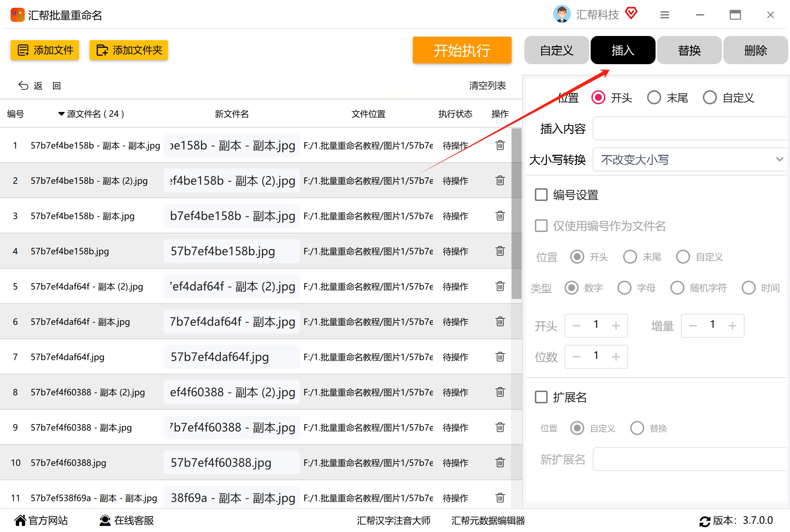Viewport: 790px width, 532px height.
Task: Delete row 1 with trash icon
Action: tap(500, 145)
